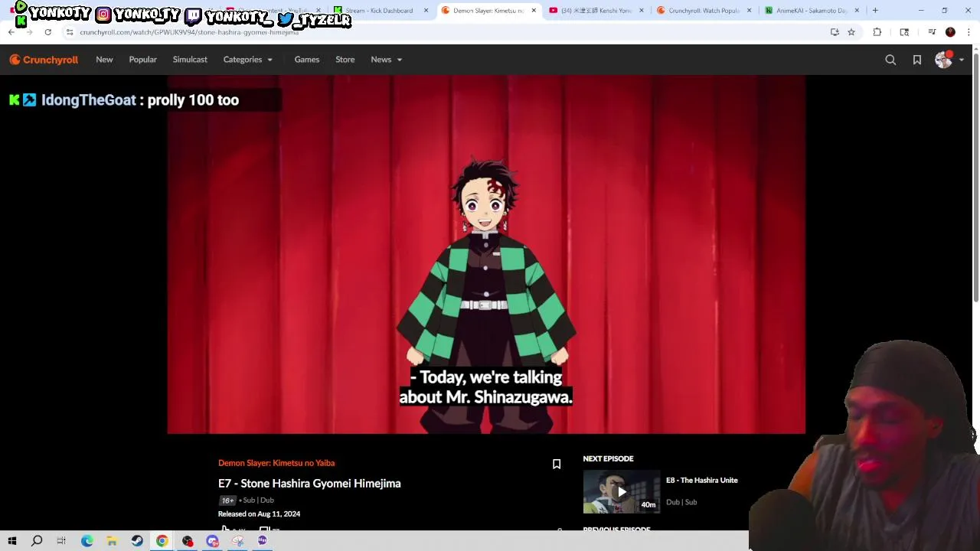Open Windows taskbar search
Screen dimensions: 980x551
click(x=36, y=541)
